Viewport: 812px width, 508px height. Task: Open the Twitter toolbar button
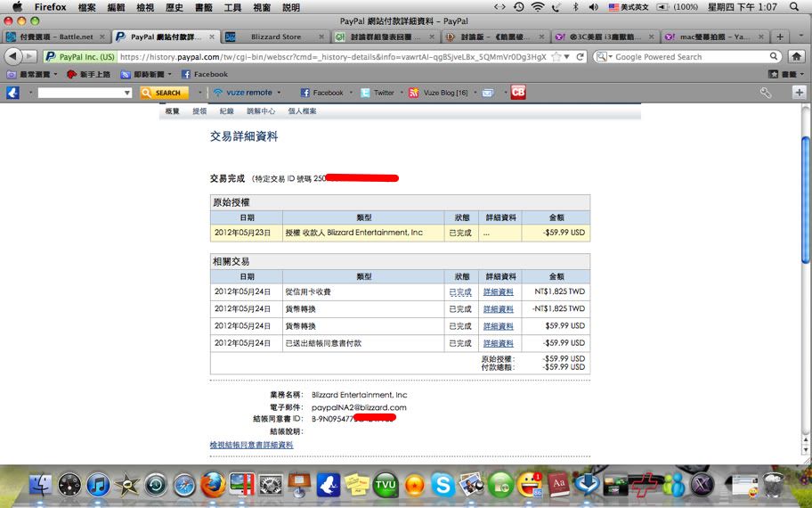[377, 93]
